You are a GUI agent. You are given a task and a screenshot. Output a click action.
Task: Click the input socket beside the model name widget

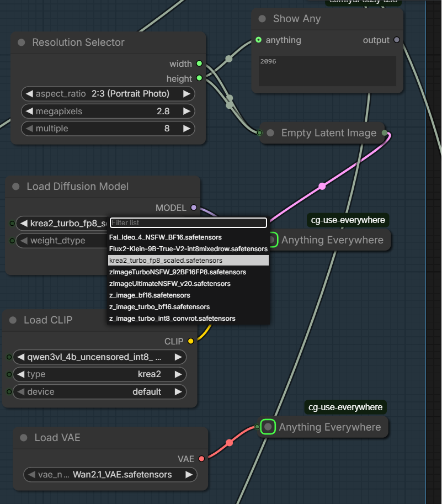[12, 223]
